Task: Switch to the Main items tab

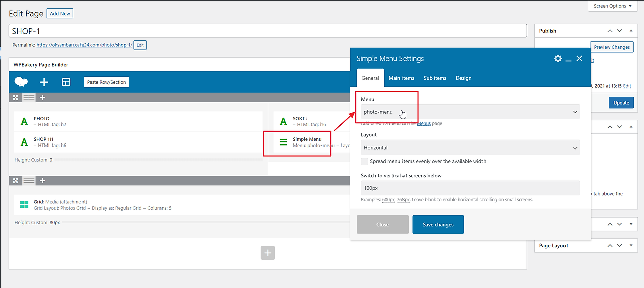Action: 401,78
